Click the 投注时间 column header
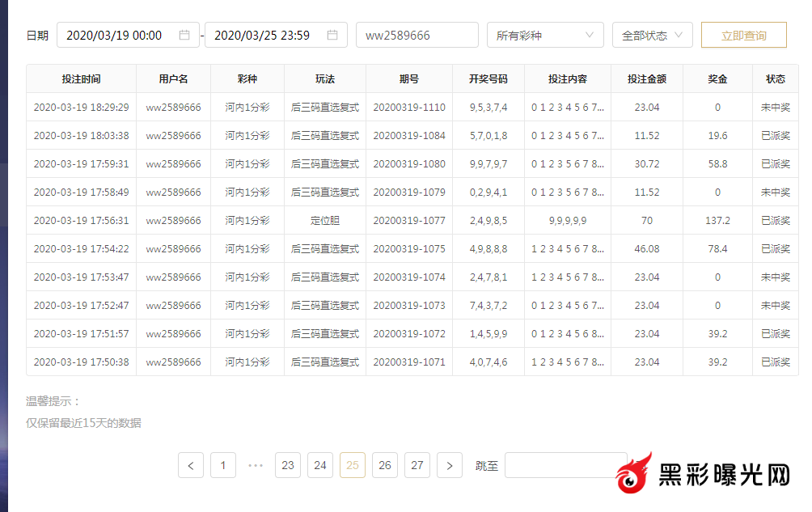 (81, 79)
